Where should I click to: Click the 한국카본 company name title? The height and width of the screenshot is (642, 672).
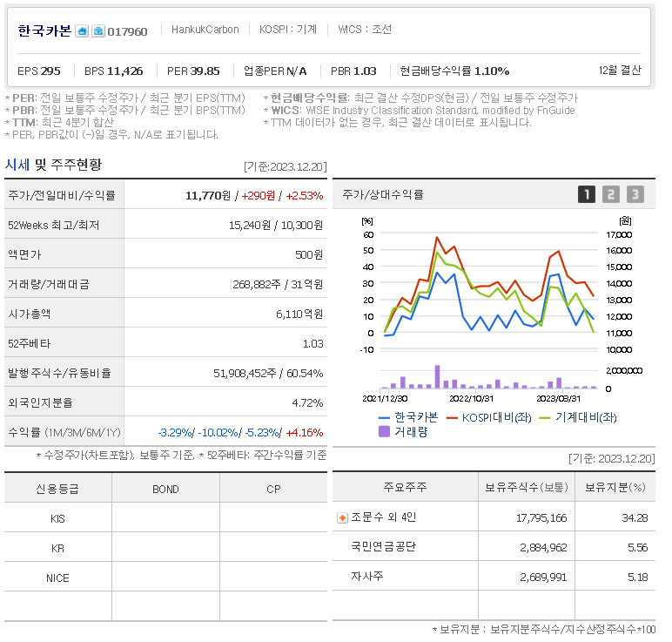(44, 30)
